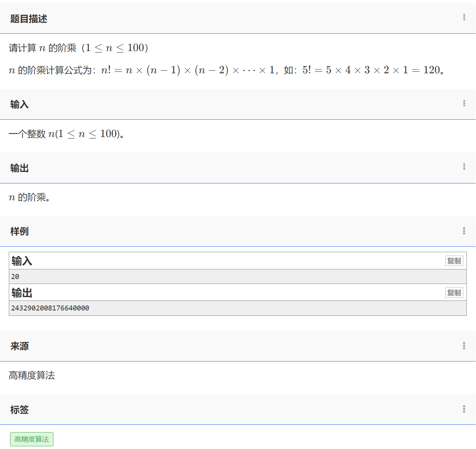Click the 高精度算法 tag label
The image size is (476, 449).
(32, 439)
